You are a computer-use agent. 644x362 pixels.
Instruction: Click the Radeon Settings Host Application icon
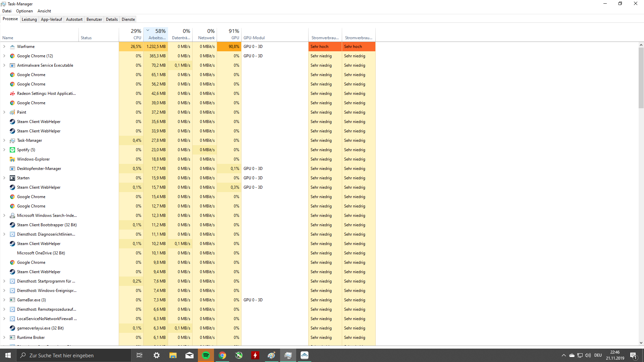click(x=12, y=94)
